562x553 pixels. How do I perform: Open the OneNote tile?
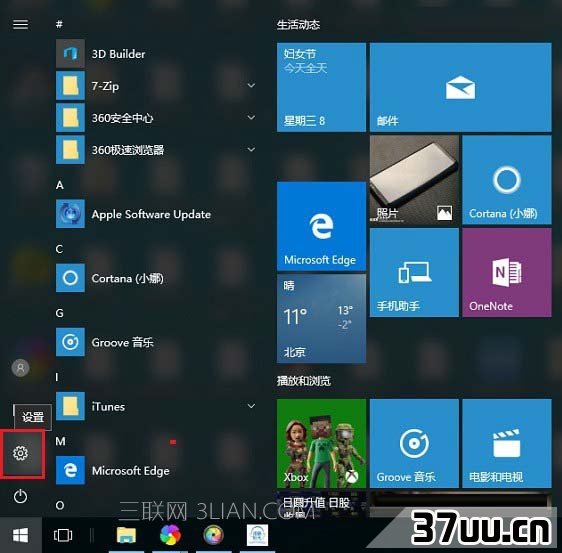(507, 272)
